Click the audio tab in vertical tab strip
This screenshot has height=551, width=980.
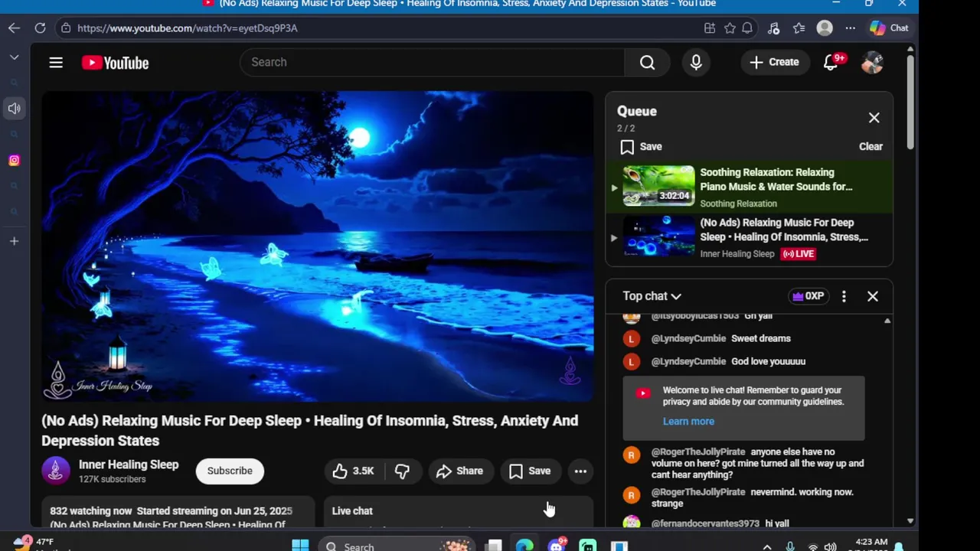(14, 109)
